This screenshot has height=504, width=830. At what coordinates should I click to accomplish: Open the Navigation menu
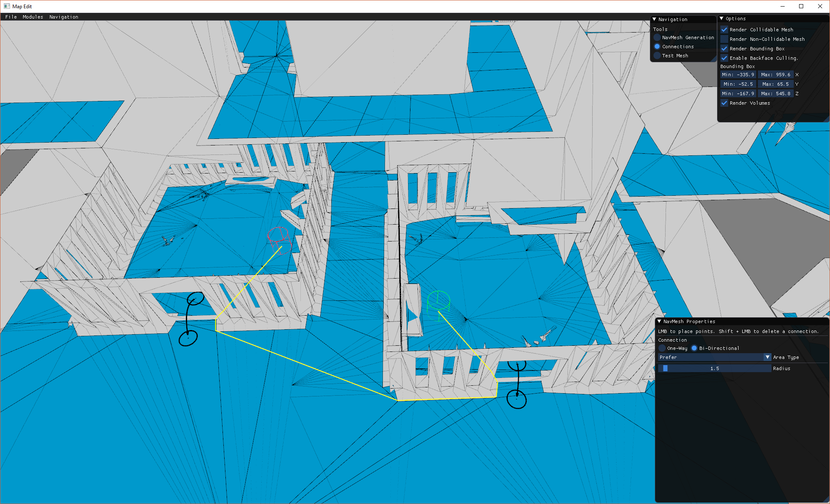64,17
